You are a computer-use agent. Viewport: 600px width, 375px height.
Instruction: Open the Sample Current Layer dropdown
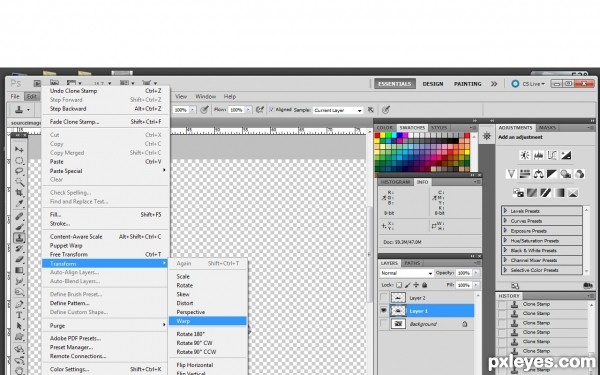tap(338, 110)
